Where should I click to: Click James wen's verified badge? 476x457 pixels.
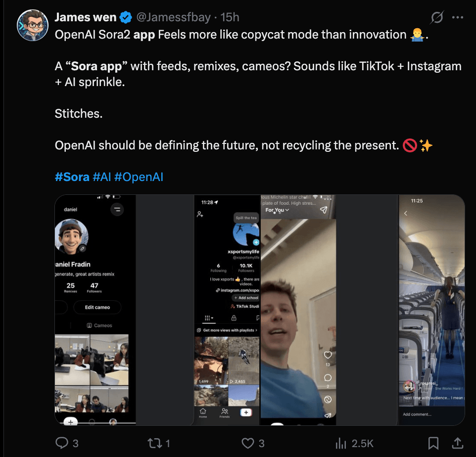(126, 18)
